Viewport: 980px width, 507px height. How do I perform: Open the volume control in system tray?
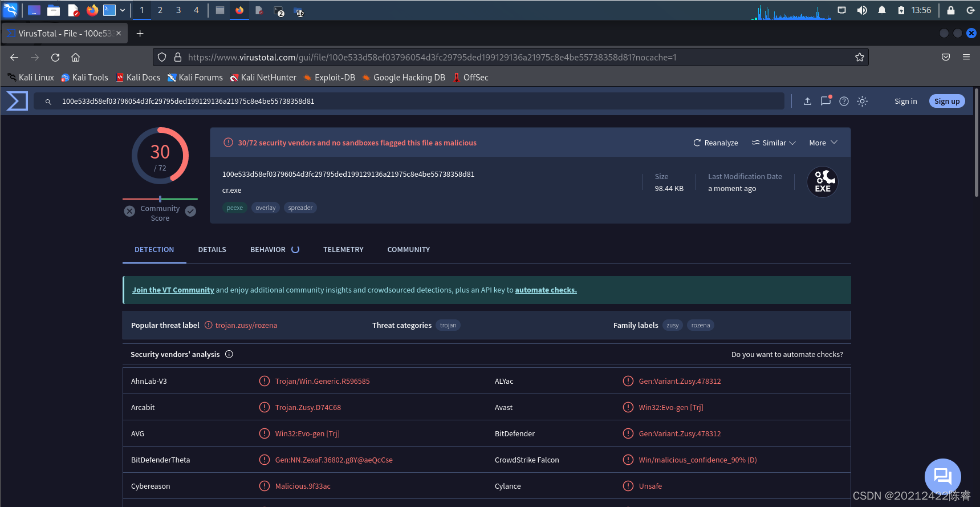pyautogui.click(x=862, y=10)
